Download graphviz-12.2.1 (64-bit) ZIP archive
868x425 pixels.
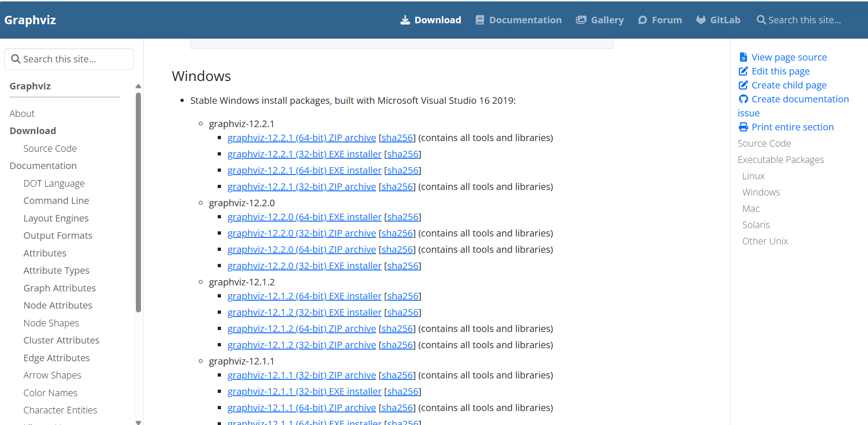(x=301, y=138)
